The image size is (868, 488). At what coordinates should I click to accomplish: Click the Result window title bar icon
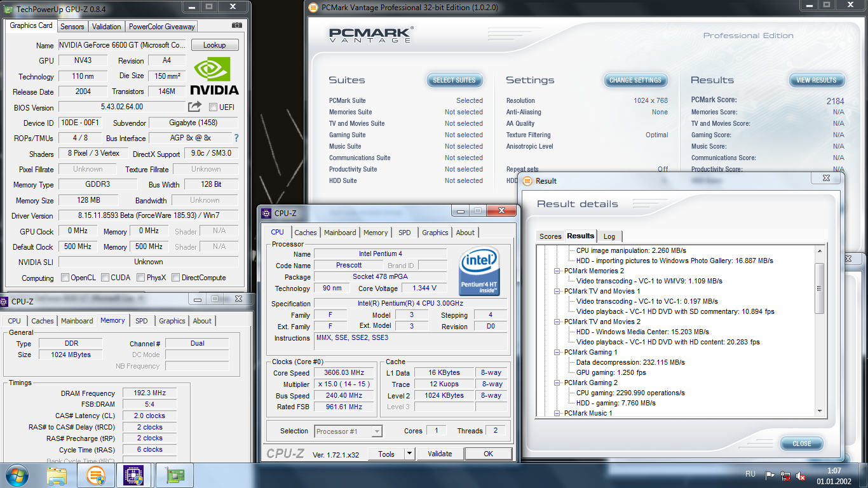click(x=527, y=181)
